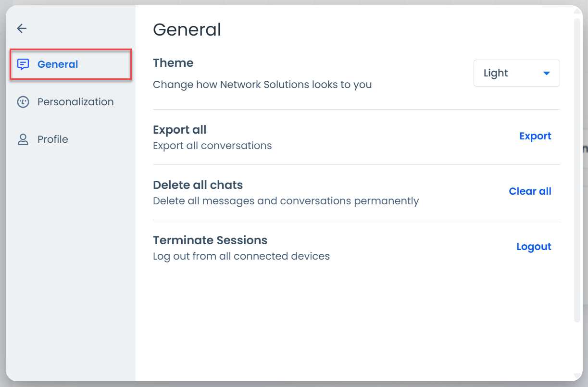Click 'Log out from all connected devices' text
This screenshot has height=387, width=588.
coord(241,256)
